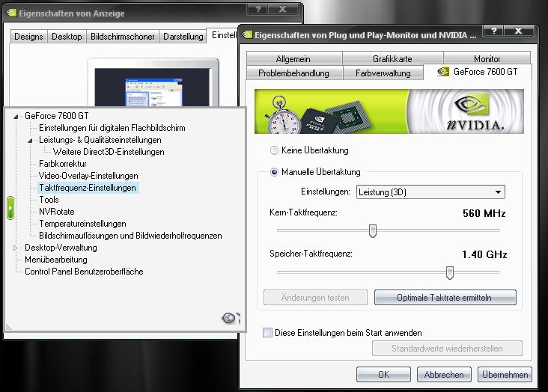548x392 pixels.
Task: Select Bildschirmauflösungen und Bildwiederholfrequenzen
Action: tap(130, 236)
